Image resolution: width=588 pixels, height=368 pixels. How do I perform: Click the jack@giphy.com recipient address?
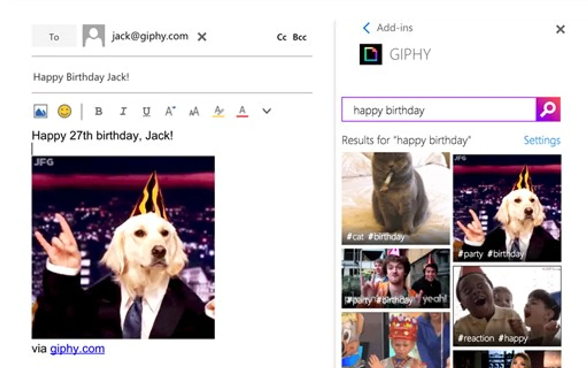coord(150,36)
